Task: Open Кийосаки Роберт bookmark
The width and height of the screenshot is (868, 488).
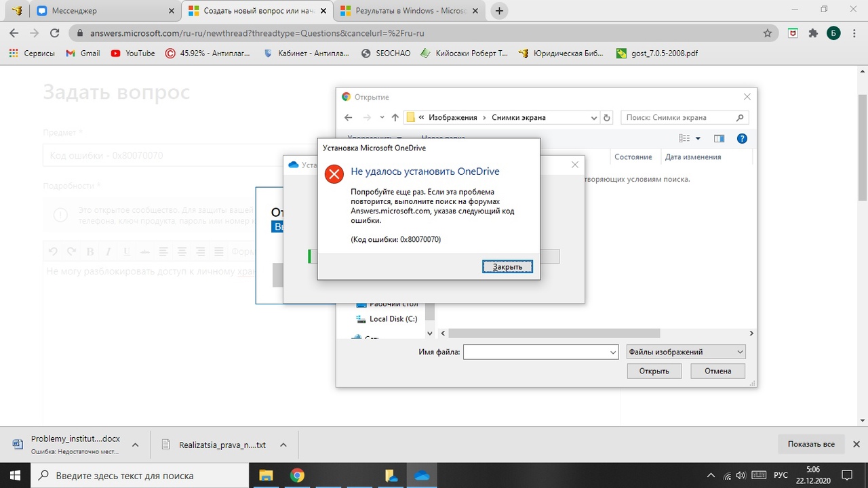Action: coord(465,53)
